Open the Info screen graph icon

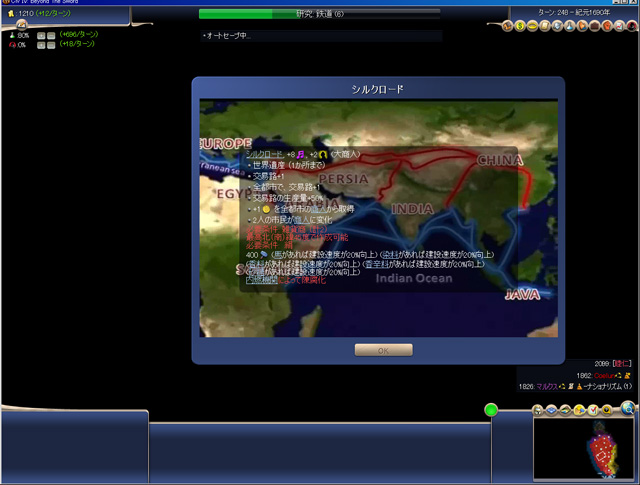[x=620, y=26]
